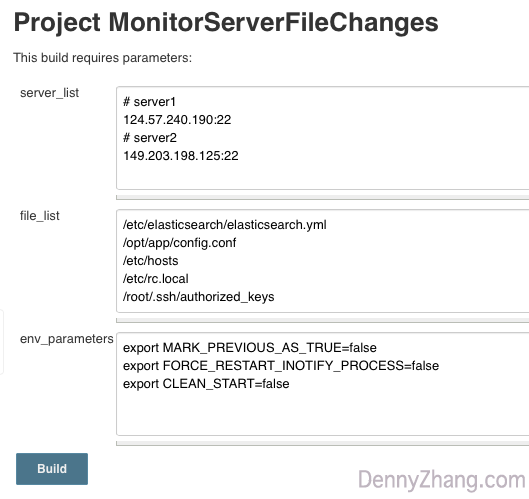529x499 pixels.
Task: Click the Build button
Action: [x=52, y=469]
